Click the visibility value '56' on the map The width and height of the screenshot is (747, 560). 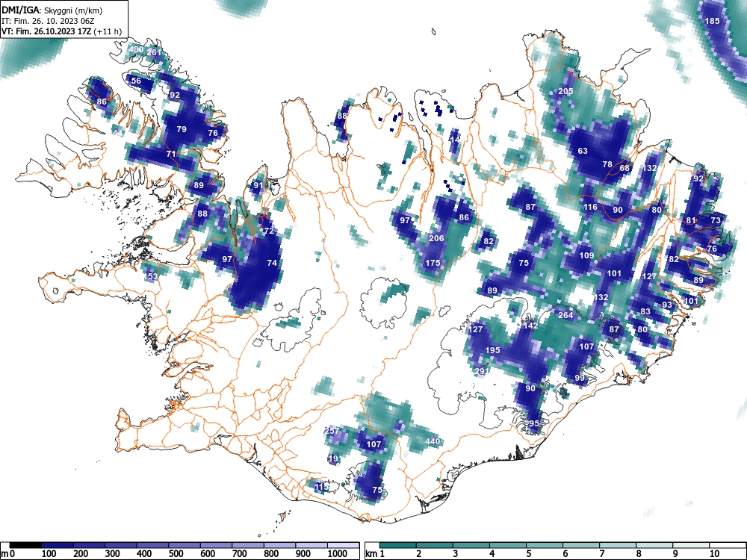(136, 81)
